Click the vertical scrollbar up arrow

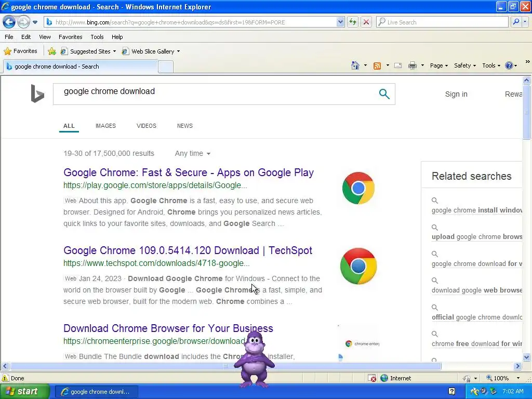(x=527, y=80)
